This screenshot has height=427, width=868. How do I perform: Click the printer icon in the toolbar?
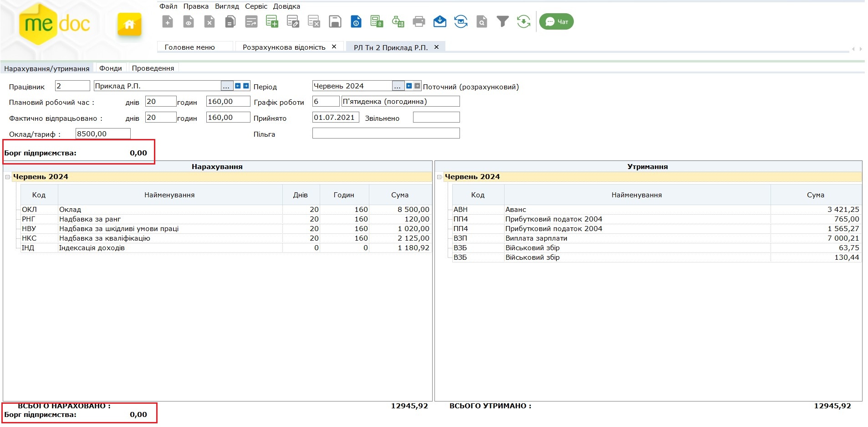419,21
